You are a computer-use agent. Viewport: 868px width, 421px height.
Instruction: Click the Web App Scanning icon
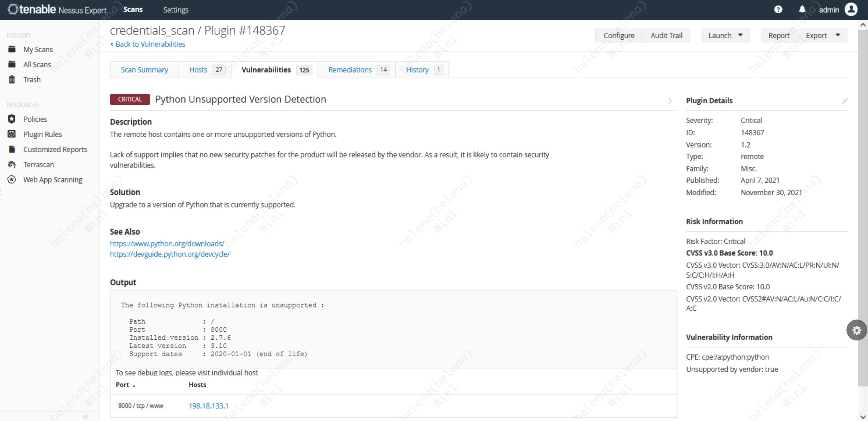coord(12,179)
